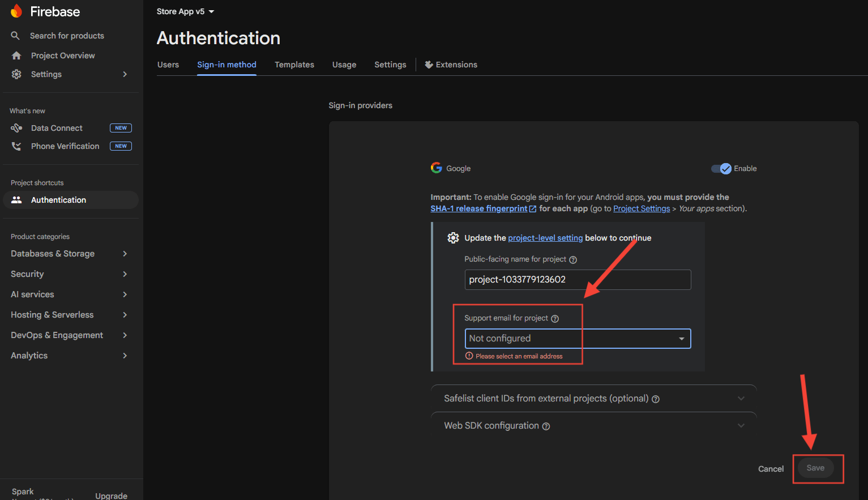The height and width of the screenshot is (500, 868).
Task: Click the Project Overview home icon
Action: [x=16, y=55]
